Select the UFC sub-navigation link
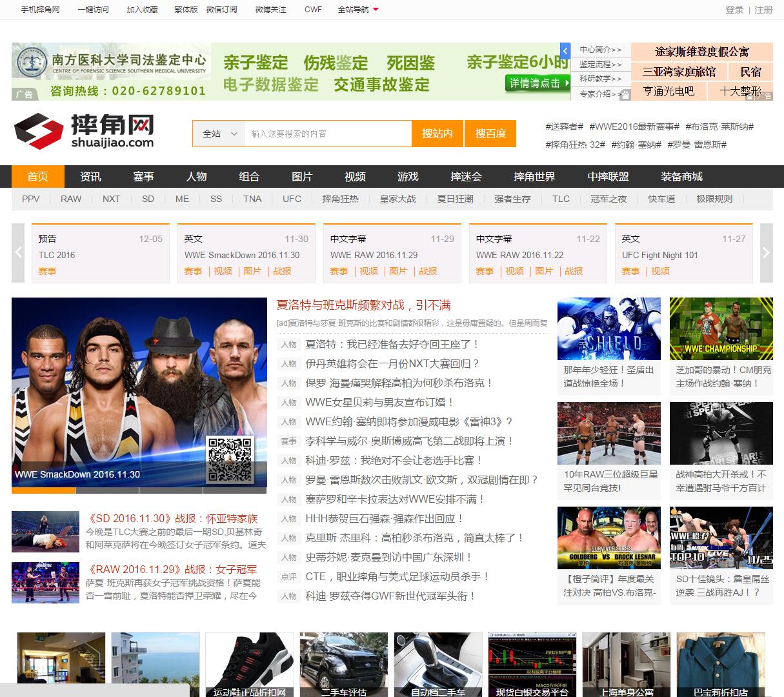Viewport: 784px width, 697px height. pos(292,199)
